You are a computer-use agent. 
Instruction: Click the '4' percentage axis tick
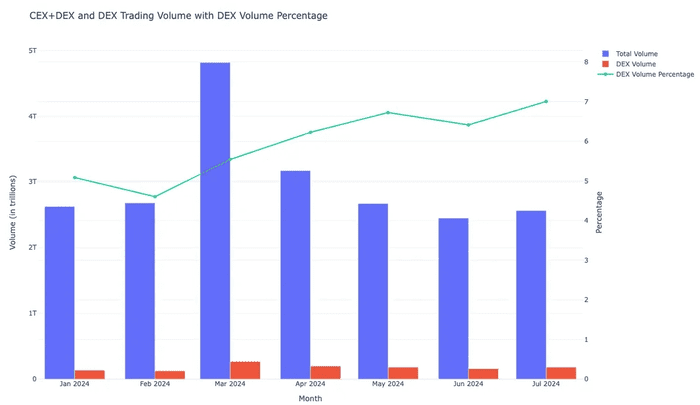(586, 220)
